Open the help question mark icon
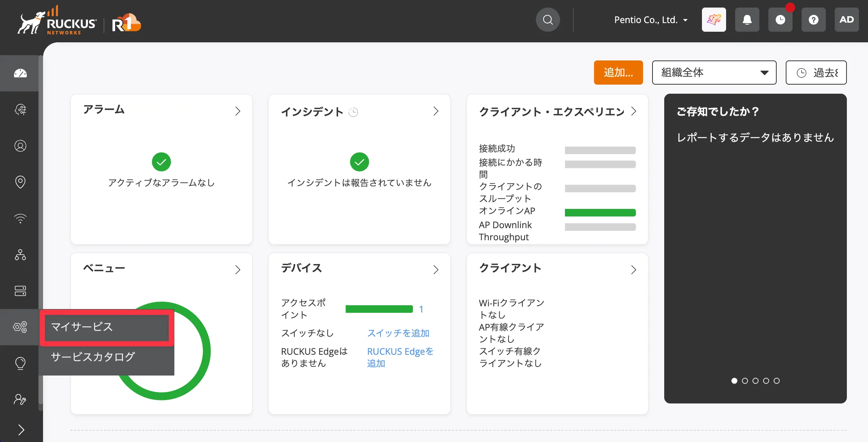Image resolution: width=868 pixels, height=442 pixels. coord(814,20)
